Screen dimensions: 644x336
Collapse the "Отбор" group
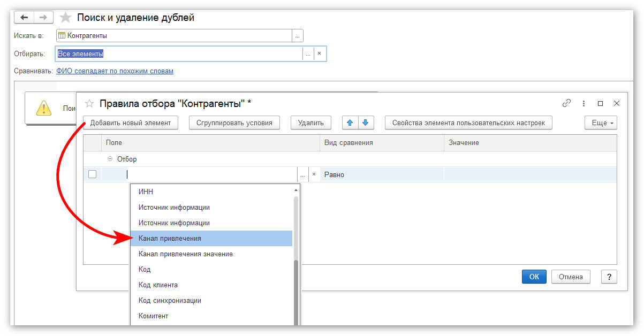coord(110,159)
